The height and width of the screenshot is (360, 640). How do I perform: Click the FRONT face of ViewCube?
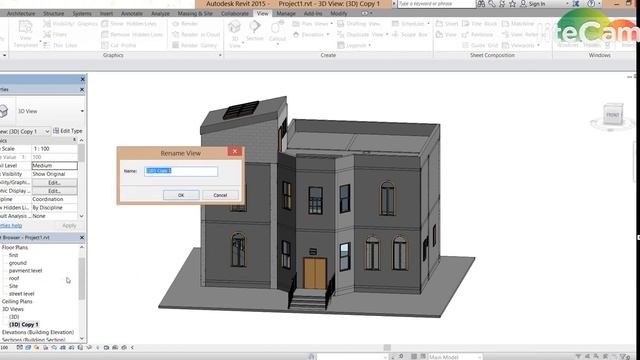(612, 115)
